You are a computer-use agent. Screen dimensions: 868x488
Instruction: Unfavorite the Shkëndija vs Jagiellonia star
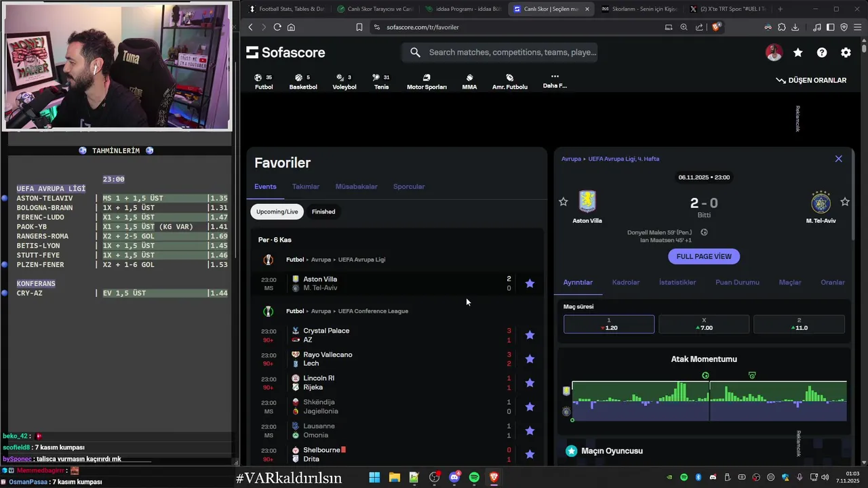click(x=530, y=407)
